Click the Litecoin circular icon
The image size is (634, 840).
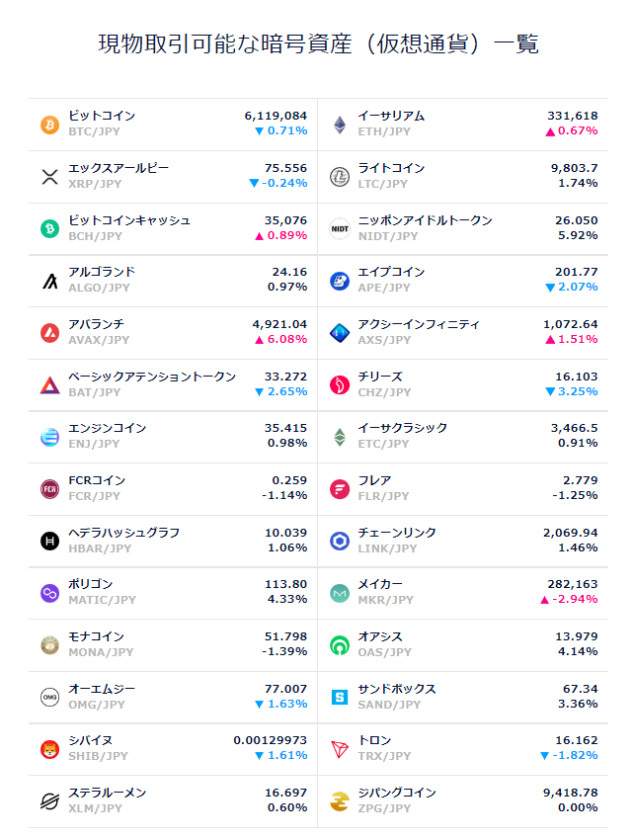click(340, 177)
